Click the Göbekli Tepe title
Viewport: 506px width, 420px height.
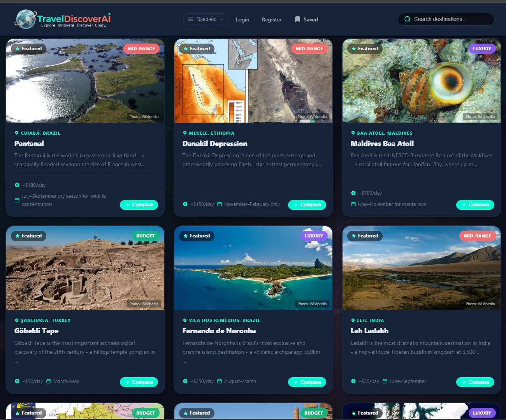tap(37, 331)
